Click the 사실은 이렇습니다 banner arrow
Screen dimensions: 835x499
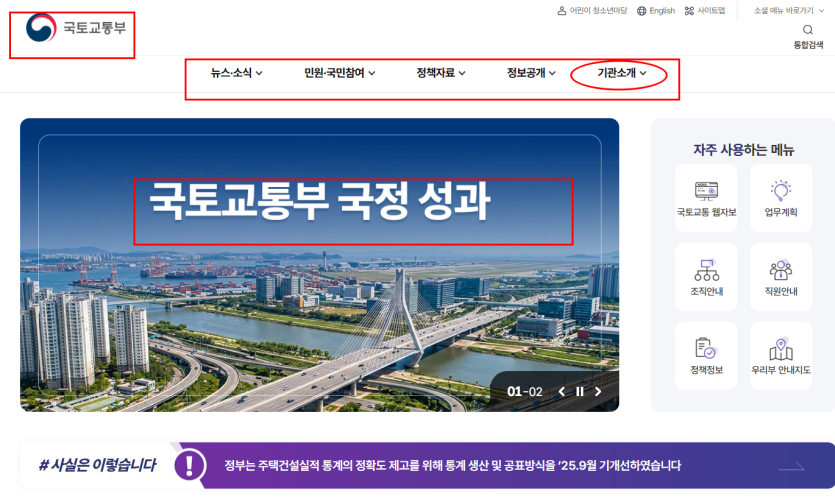point(791,467)
